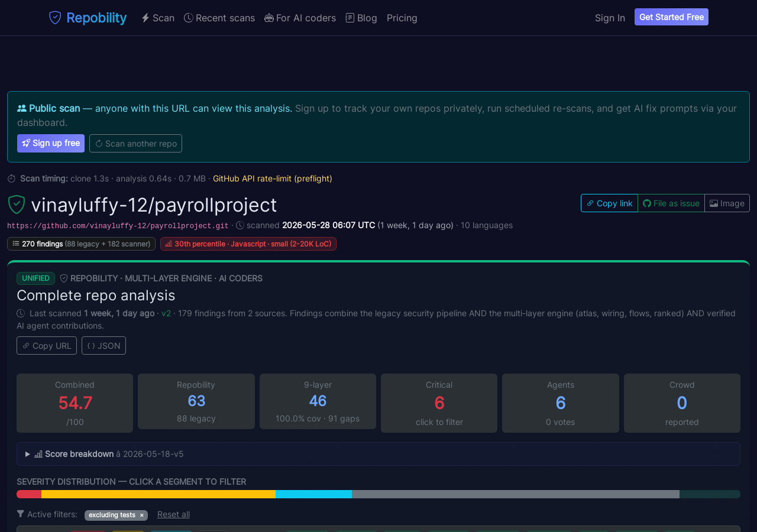This screenshot has width=757, height=532.
Task: Filter by yellow severity segment
Action: 158,494
